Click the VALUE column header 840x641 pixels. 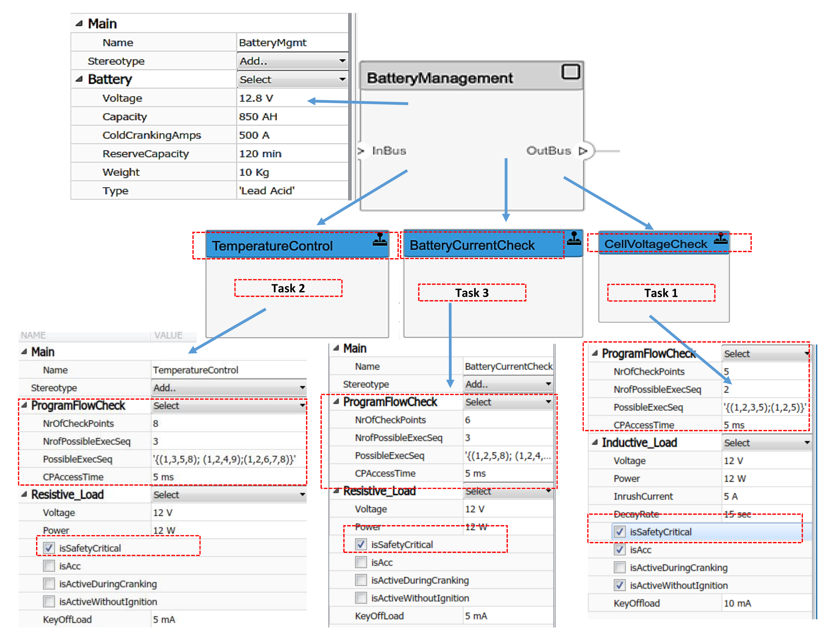(x=168, y=335)
